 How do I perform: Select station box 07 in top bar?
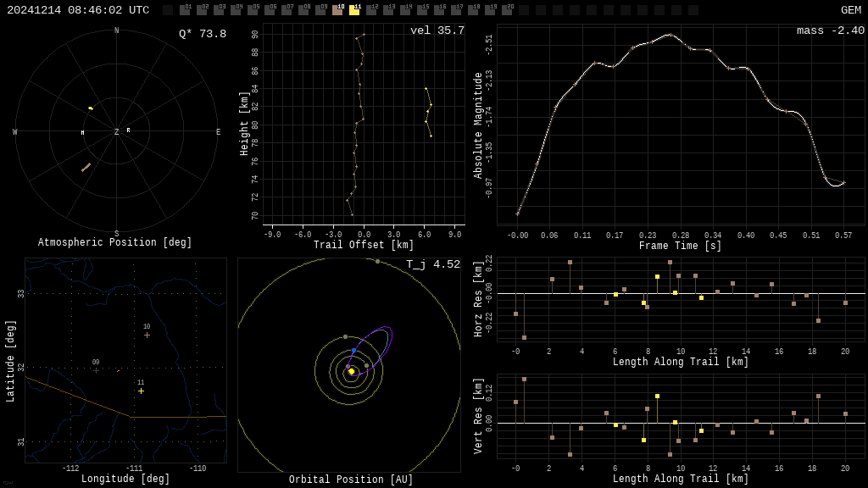pyautogui.click(x=287, y=10)
